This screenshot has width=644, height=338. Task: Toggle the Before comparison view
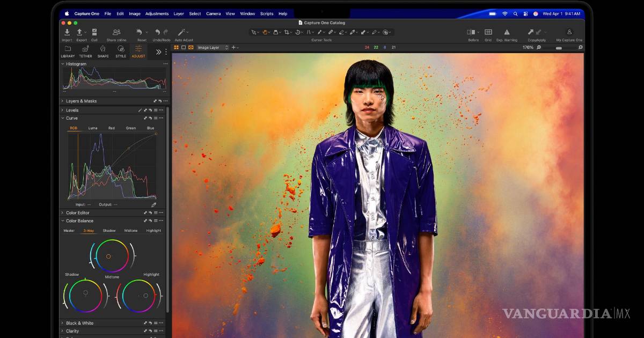point(471,33)
